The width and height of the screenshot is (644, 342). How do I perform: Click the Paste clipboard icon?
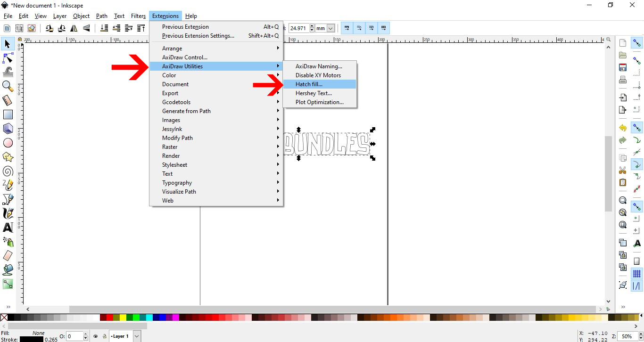coord(623,182)
